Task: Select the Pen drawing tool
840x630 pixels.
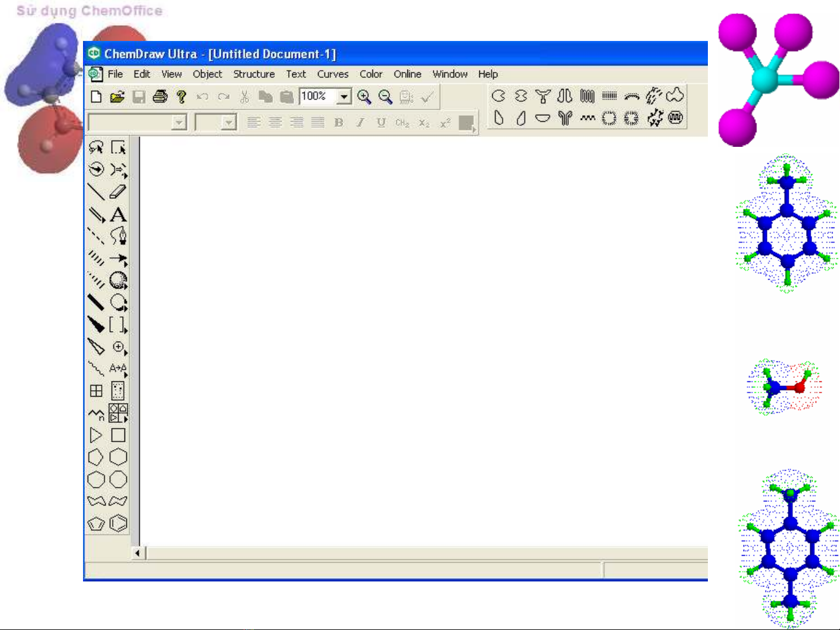Action: click(x=118, y=236)
